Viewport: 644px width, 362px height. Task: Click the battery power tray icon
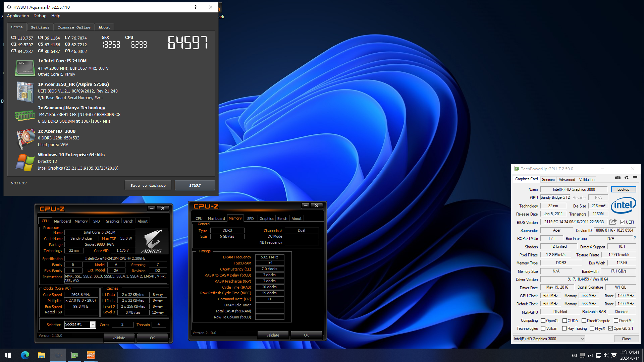(590, 355)
